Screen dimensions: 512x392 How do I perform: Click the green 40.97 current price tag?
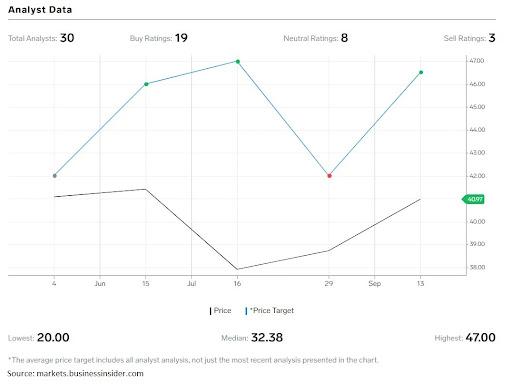coord(473,199)
